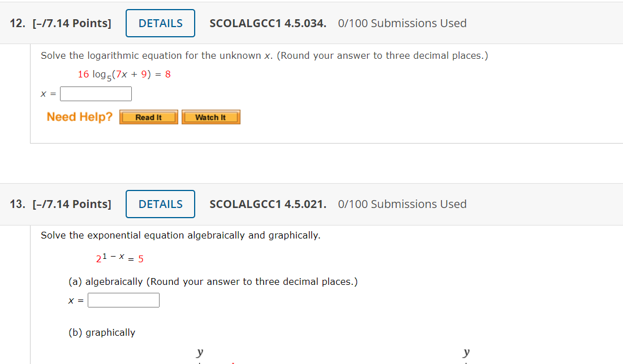Open DETAILS for question 12
The image size is (623, 364).
160,23
